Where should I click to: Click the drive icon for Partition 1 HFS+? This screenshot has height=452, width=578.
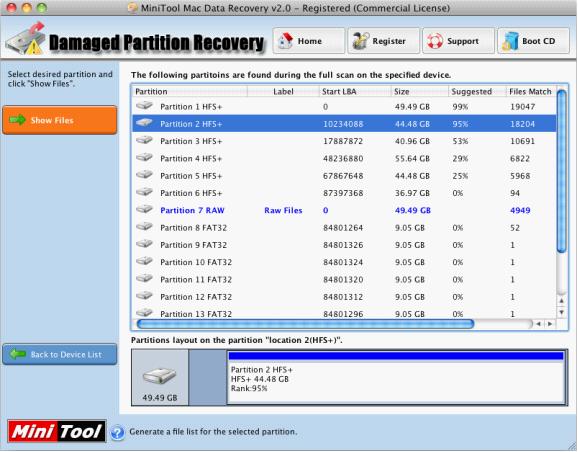144,106
